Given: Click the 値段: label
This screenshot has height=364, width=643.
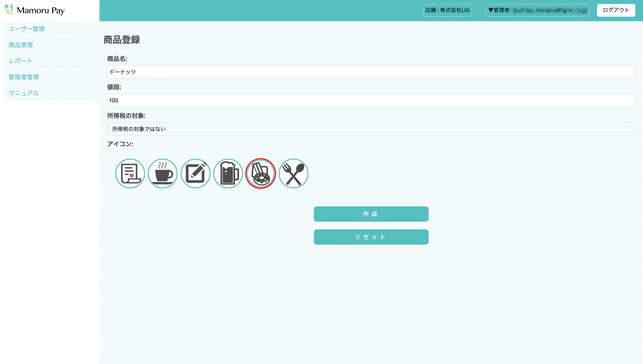Looking at the screenshot, I should pyautogui.click(x=114, y=87).
